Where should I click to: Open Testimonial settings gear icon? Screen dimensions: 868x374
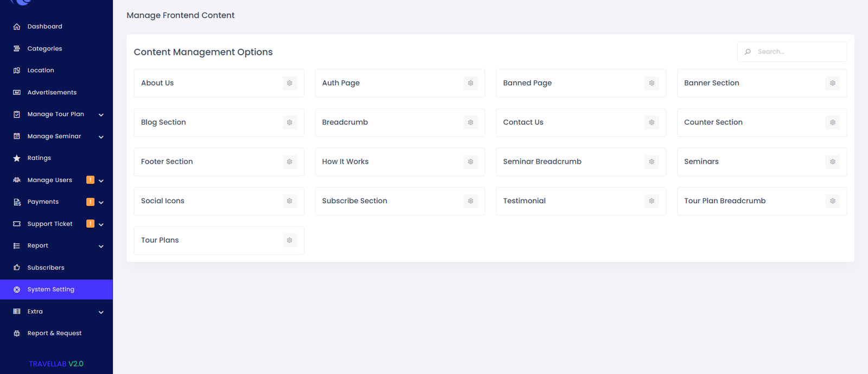652,201
